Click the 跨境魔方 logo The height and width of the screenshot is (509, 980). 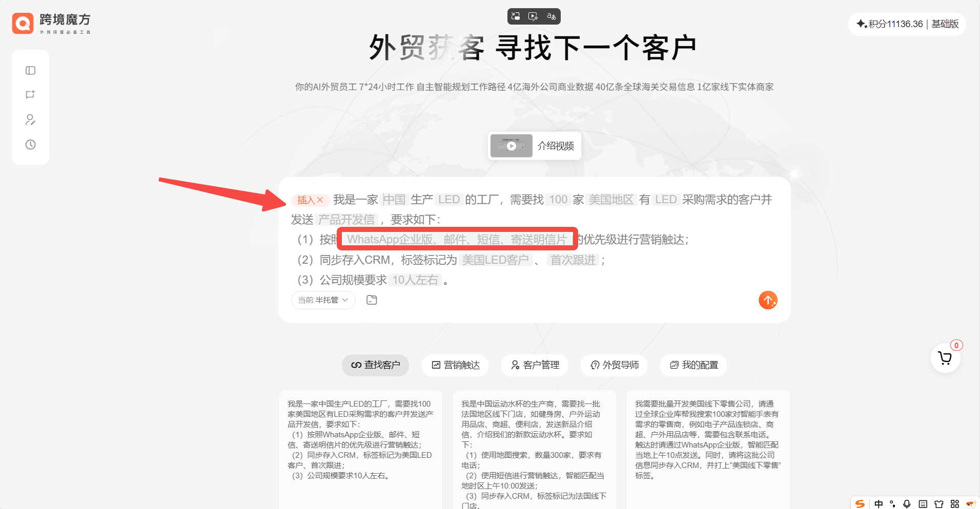click(x=51, y=23)
